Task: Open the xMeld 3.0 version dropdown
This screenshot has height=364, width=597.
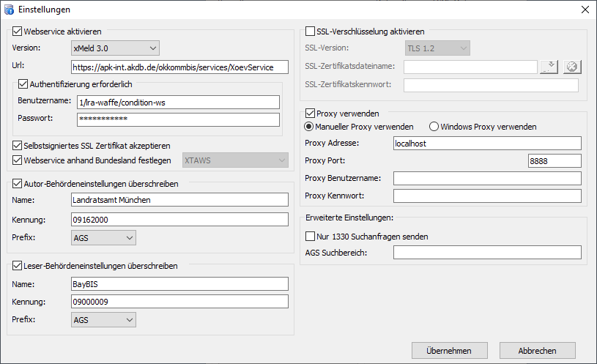Action: 115,48
